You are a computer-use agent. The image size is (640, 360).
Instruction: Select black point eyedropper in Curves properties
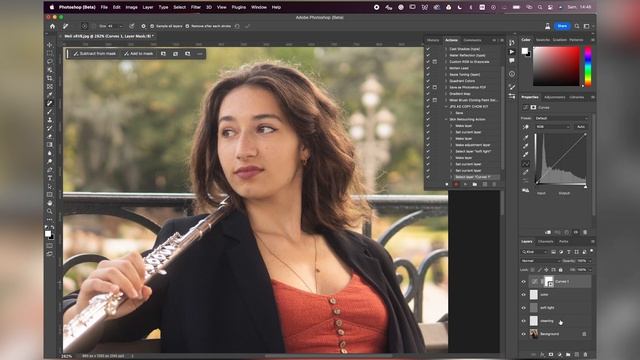click(526, 137)
